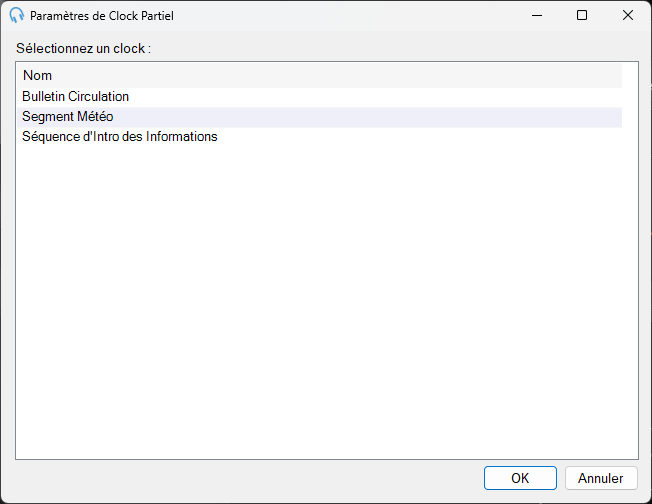
Task: Cancel the dialog with Annuler
Action: click(600, 478)
